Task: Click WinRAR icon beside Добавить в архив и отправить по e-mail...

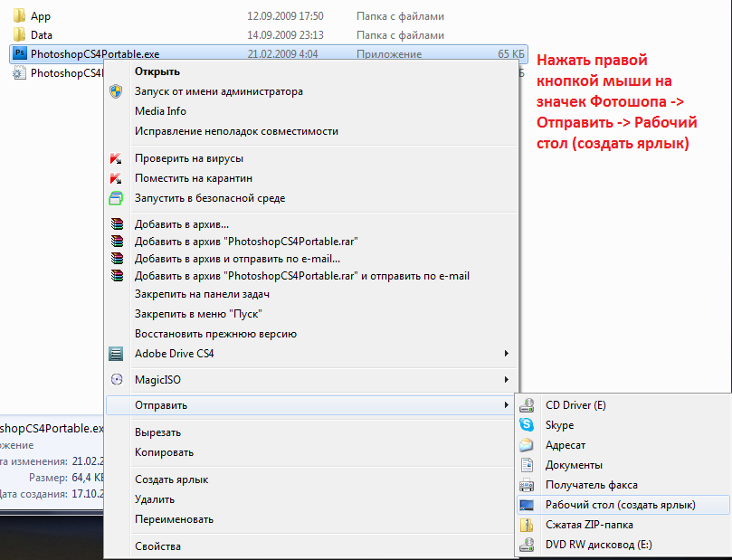Action: tap(117, 259)
